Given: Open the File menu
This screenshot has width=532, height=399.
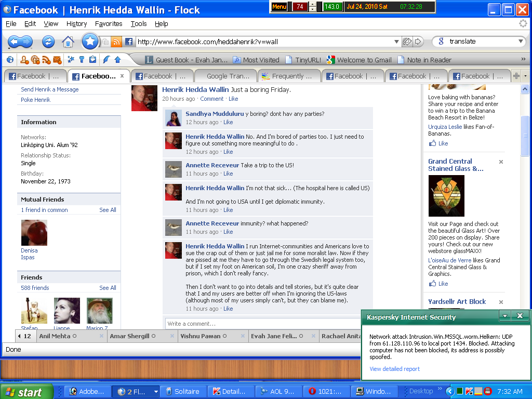Looking at the screenshot, I should pyautogui.click(x=11, y=24).
